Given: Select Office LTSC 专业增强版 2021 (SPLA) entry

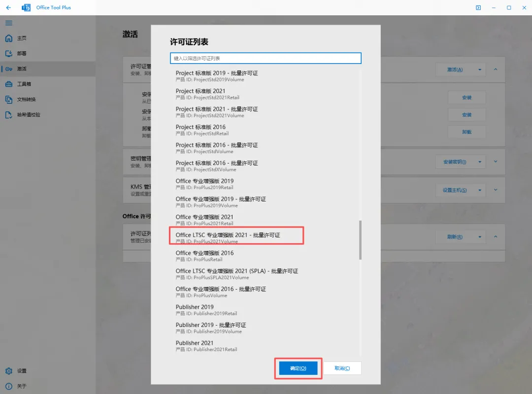Looking at the screenshot, I should [x=266, y=274].
